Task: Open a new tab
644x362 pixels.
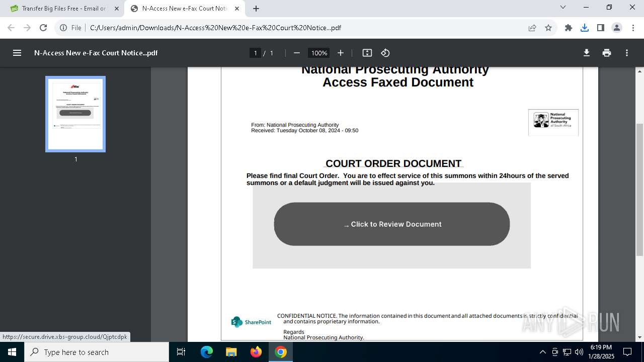Action: (256, 9)
